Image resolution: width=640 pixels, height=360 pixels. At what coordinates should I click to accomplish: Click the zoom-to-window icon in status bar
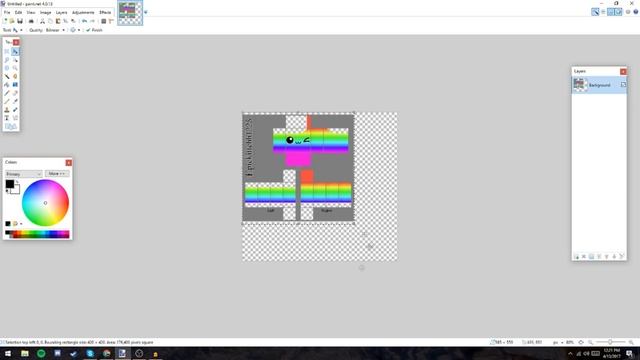[x=581, y=342]
